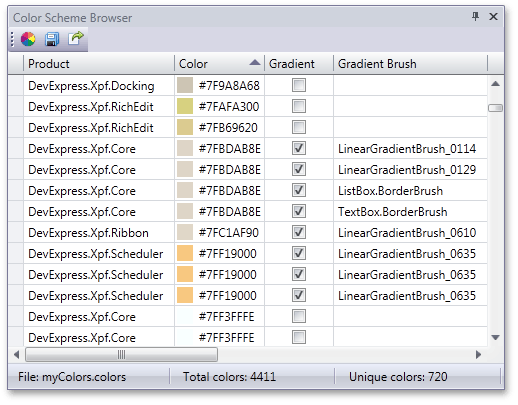This screenshot has height=405, width=518.
Task: Pin the Color Scheme Browser panel
Action: pyautogui.click(x=476, y=16)
